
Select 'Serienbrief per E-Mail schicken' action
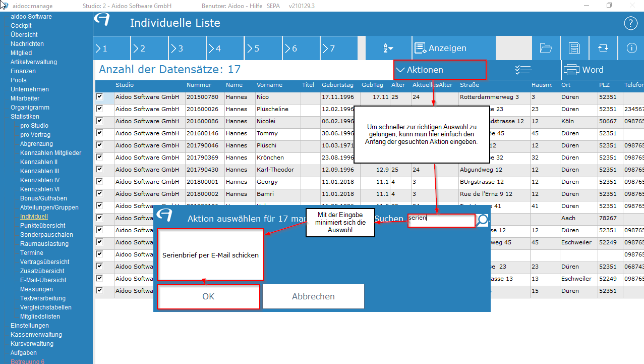[210, 255]
